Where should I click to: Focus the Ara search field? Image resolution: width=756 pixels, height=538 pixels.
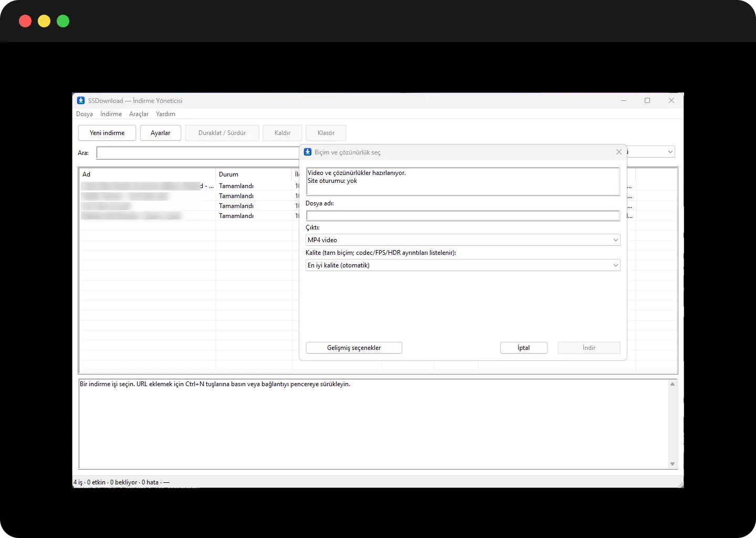tap(197, 153)
